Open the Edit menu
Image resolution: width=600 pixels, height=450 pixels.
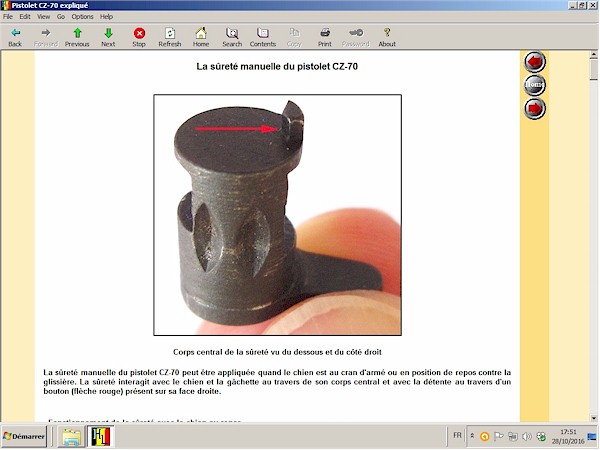[x=25, y=16]
